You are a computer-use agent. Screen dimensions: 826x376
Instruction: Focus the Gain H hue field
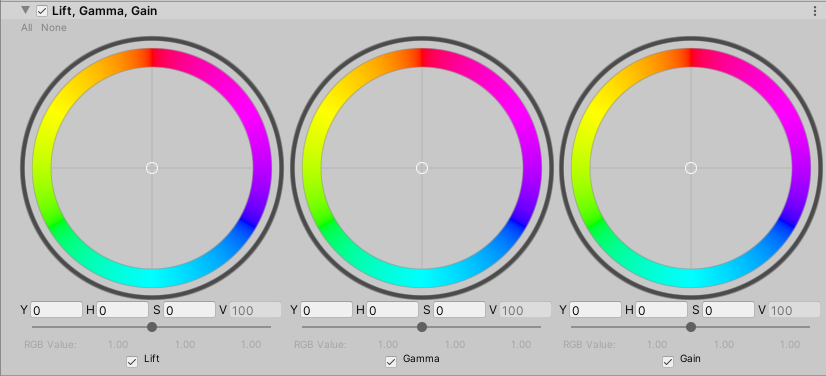tap(662, 310)
